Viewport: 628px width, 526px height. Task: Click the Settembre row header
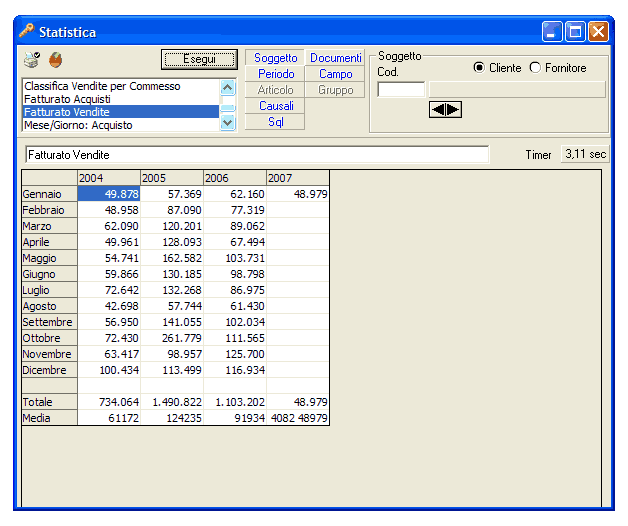tap(49, 322)
